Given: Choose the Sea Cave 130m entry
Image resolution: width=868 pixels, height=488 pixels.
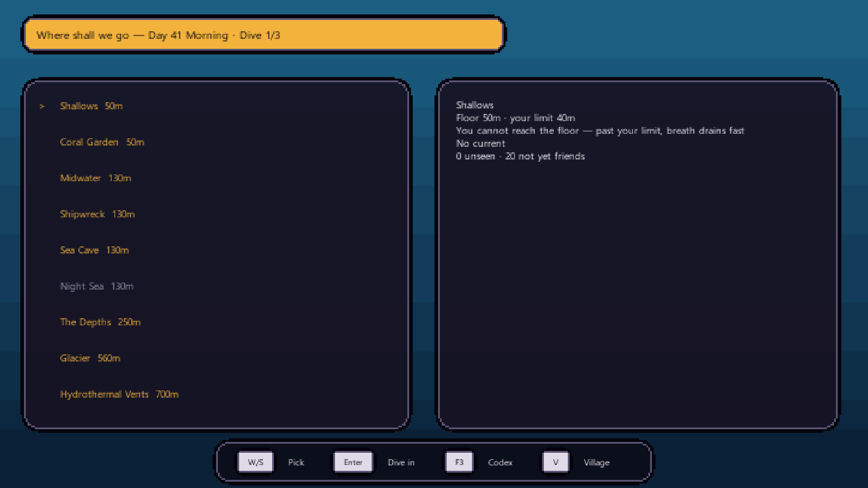Looking at the screenshot, I should point(94,250).
